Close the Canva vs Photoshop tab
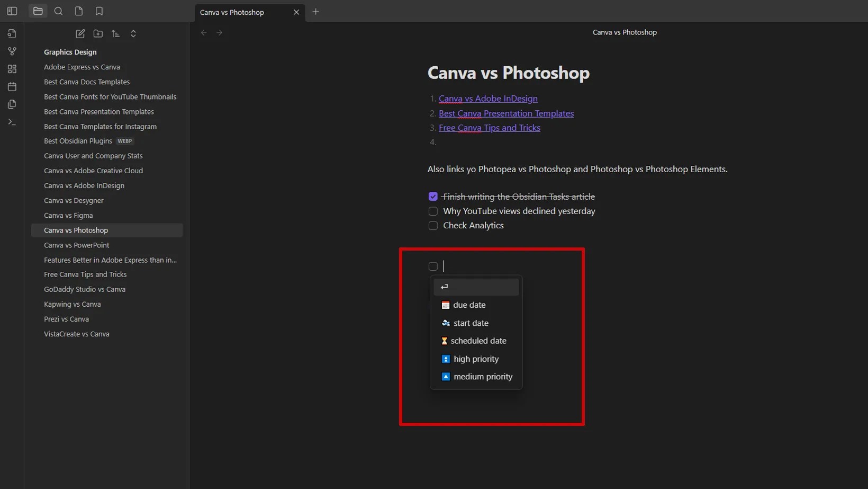Viewport: 868px width, 489px height. pos(296,12)
